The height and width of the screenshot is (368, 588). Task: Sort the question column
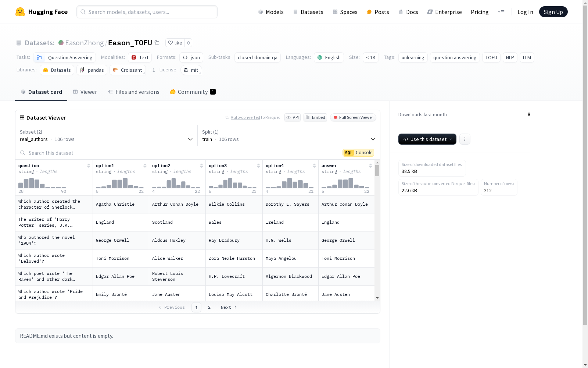click(89, 166)
